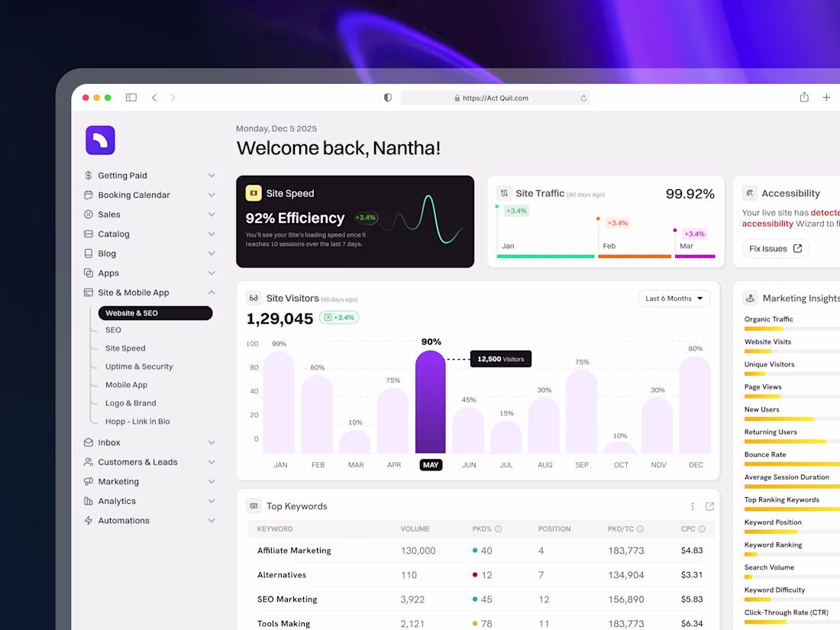Click the privacy shield icon
This screenshot has height=630, width=840.
[x=388, y=98]
